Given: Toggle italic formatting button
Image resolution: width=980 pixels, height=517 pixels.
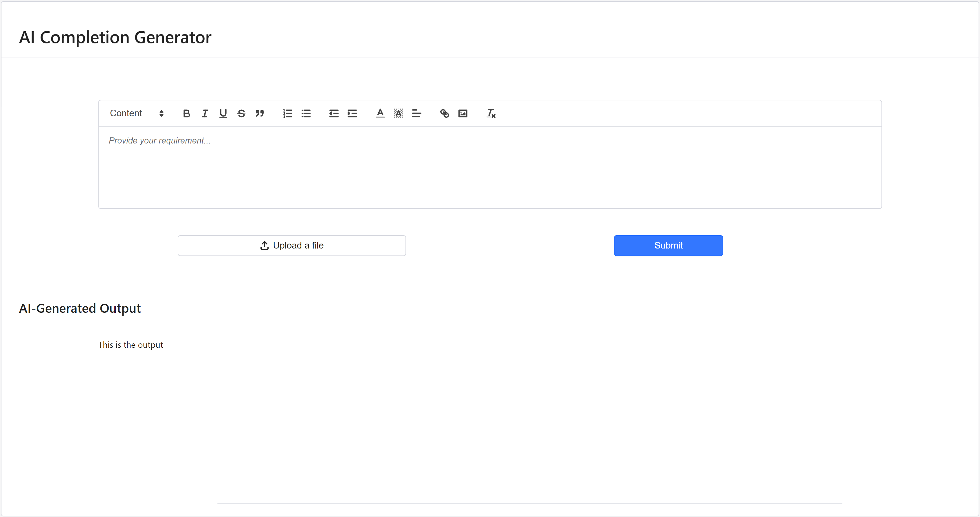Looking at the screenshot, I should pos(205,113).
